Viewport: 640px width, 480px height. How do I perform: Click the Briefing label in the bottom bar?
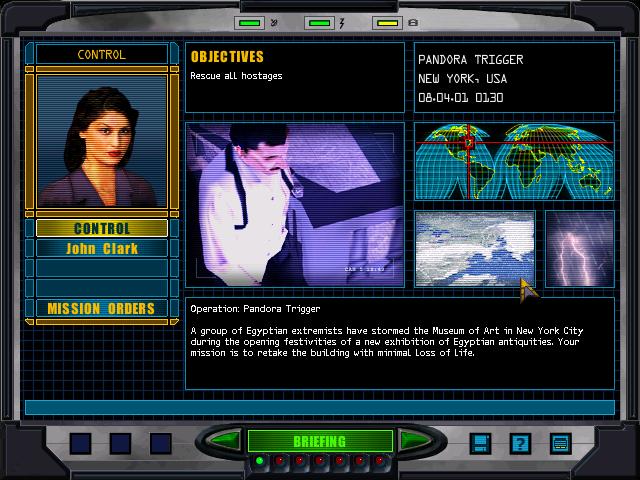click(319, 441)
